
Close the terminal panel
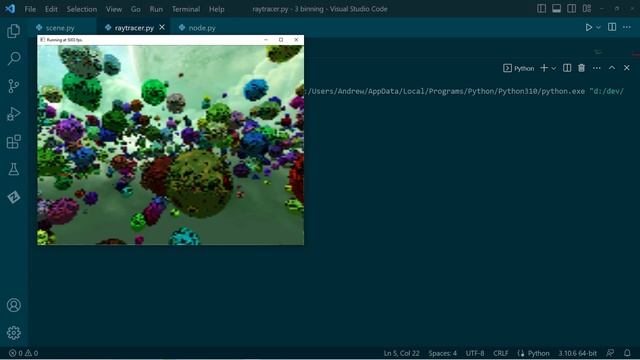point(627,68)
